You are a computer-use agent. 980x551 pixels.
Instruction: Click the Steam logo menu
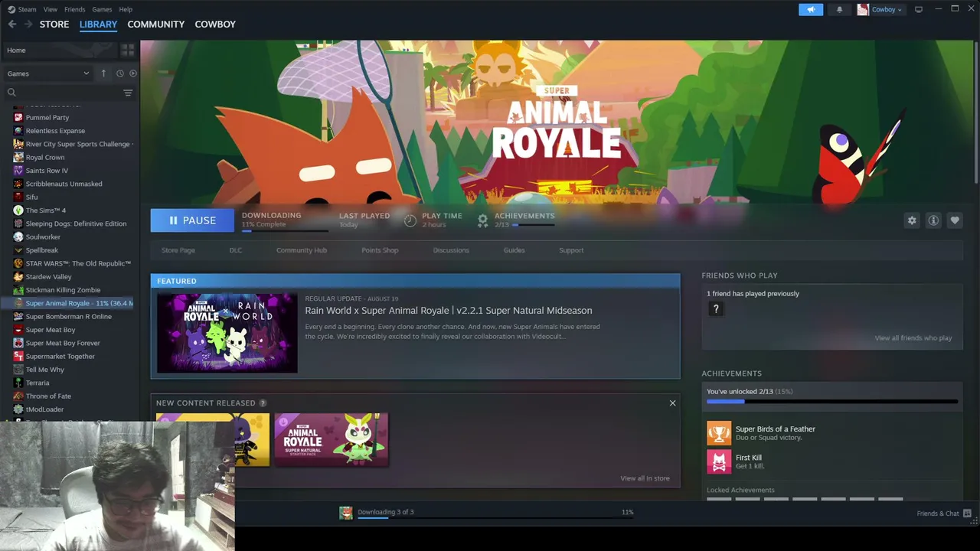point(22,9)
